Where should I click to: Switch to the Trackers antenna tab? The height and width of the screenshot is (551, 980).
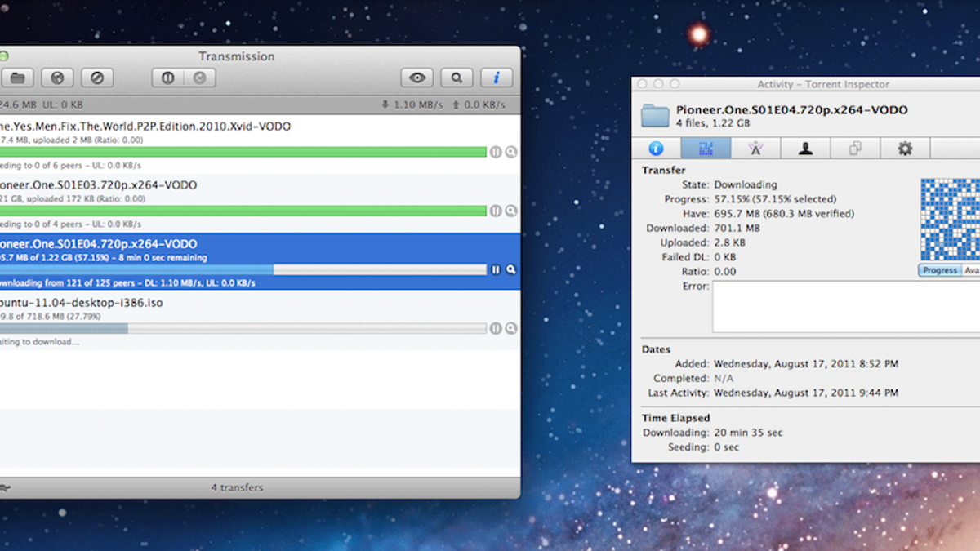(755, 149)
